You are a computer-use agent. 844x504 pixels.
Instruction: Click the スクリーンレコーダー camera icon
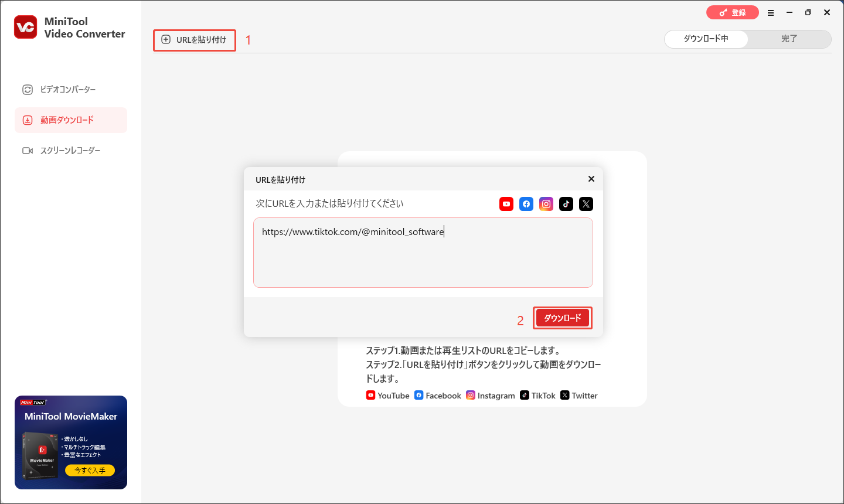[x=28, y=151]
